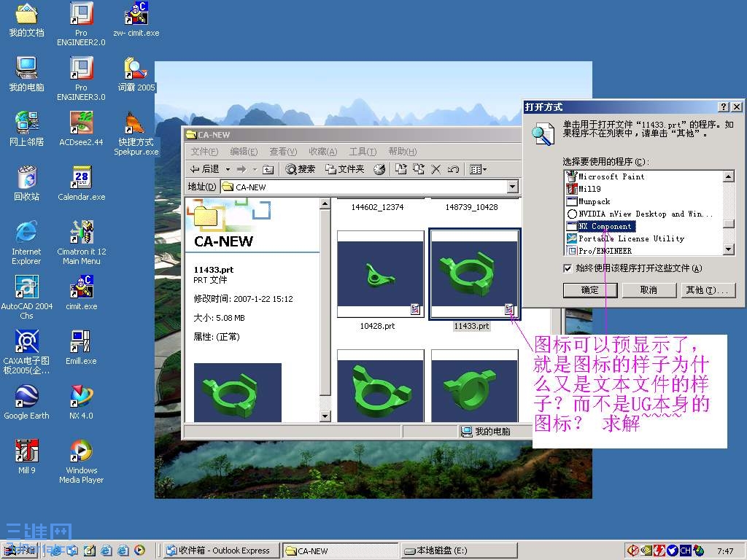Click the Up folder toolbar icon
The height and width of the screenshot is (560, 747).
point(268,169)
